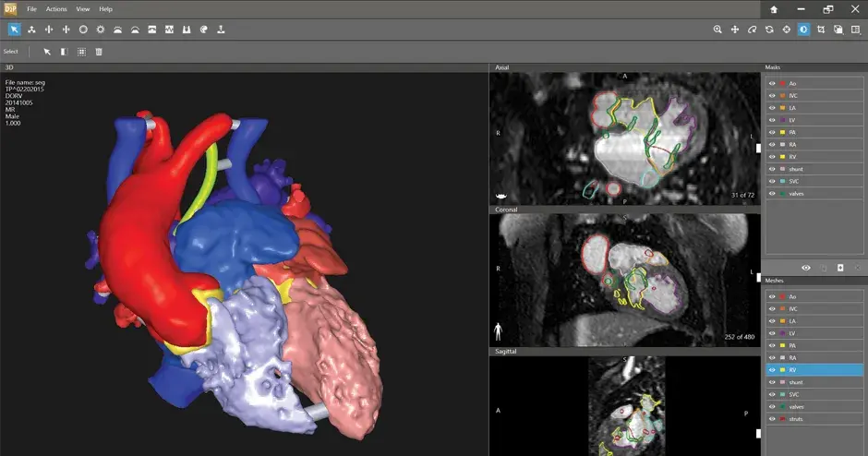This screenshot has height=456, width=868.
Task: Activate the zoom magnifier tool
Action: coord(717,30)
